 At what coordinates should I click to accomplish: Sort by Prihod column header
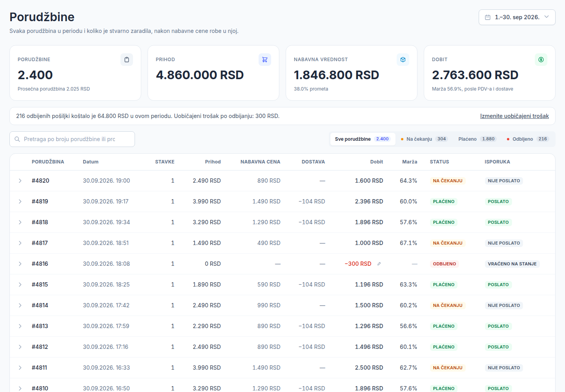tap(213, 162)
